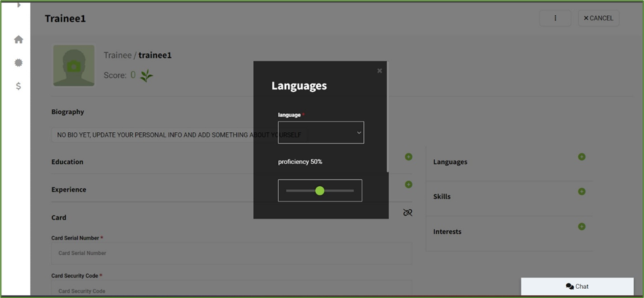Click the badge icon below Home in sidebar
644x298 pixels.
(18, 62)
